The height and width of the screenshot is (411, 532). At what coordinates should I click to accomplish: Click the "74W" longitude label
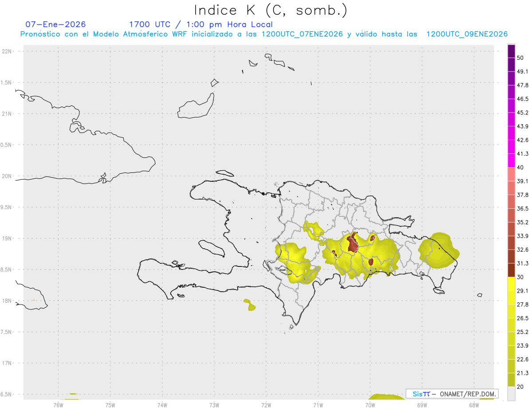coord(162,405)
